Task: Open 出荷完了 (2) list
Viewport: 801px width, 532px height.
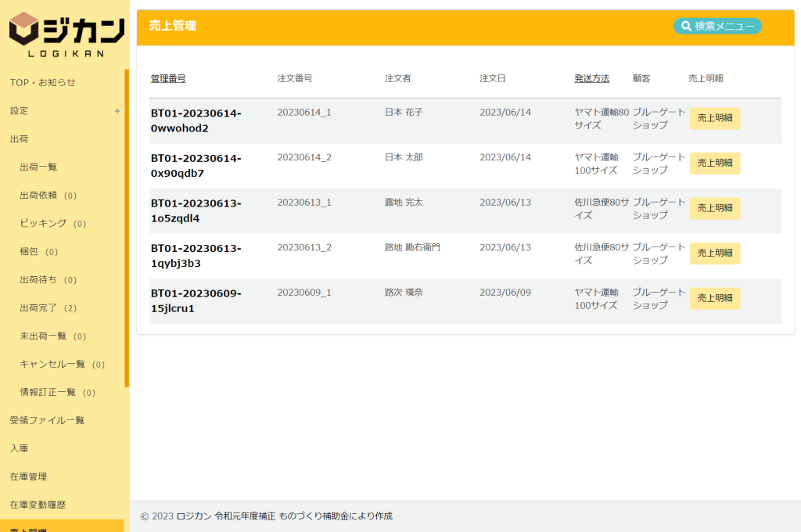Action: click(x=48, y=307)
